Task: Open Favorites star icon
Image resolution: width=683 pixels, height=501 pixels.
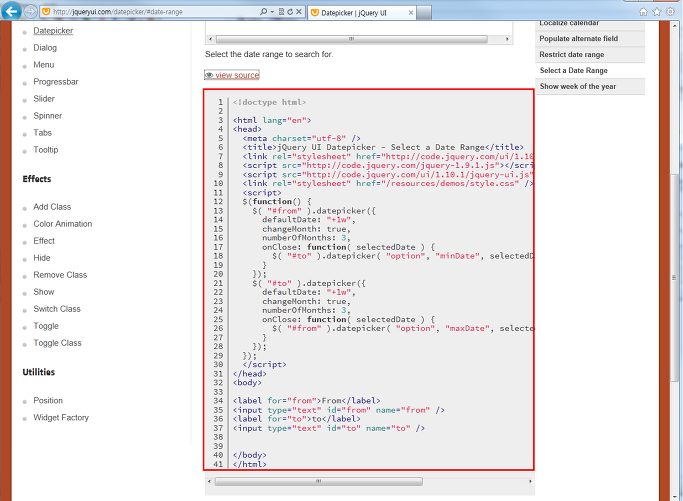Action: pos(657,12)
